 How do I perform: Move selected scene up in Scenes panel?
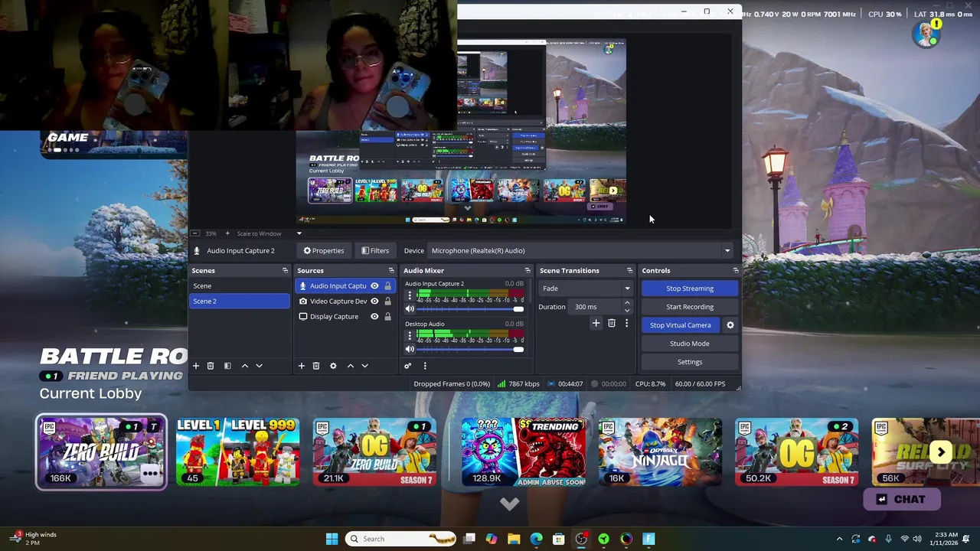pyautogui.click(x=245, y=366)
